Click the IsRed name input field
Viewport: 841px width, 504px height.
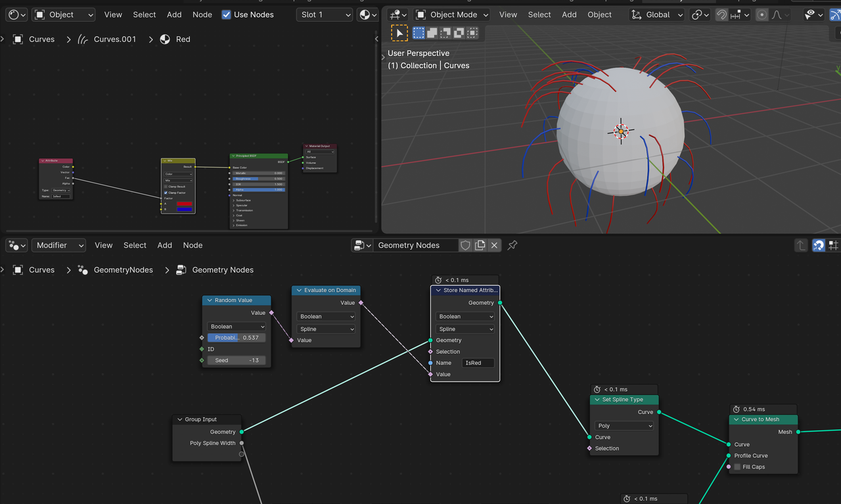tap(478, 363)
